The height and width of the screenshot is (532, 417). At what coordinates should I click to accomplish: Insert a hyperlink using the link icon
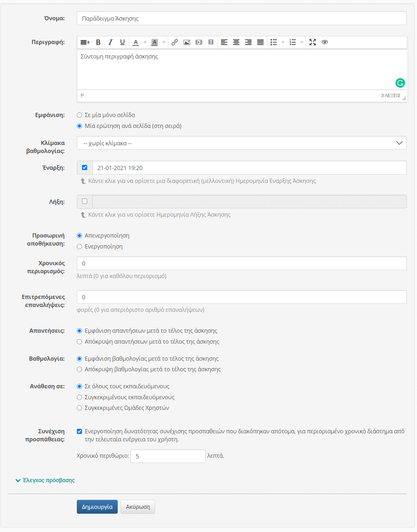click(x=175, y=42)
